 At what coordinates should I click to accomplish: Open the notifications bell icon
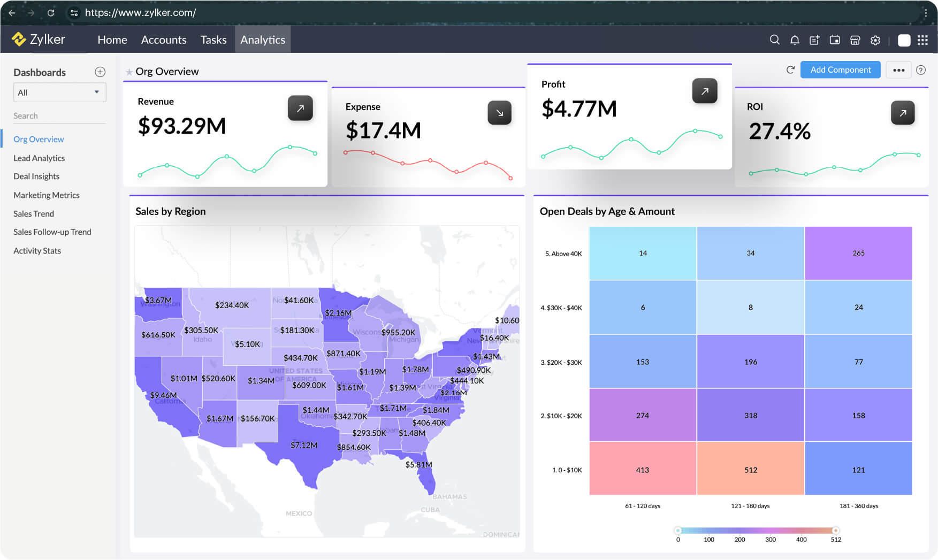(x=795, y=40)
